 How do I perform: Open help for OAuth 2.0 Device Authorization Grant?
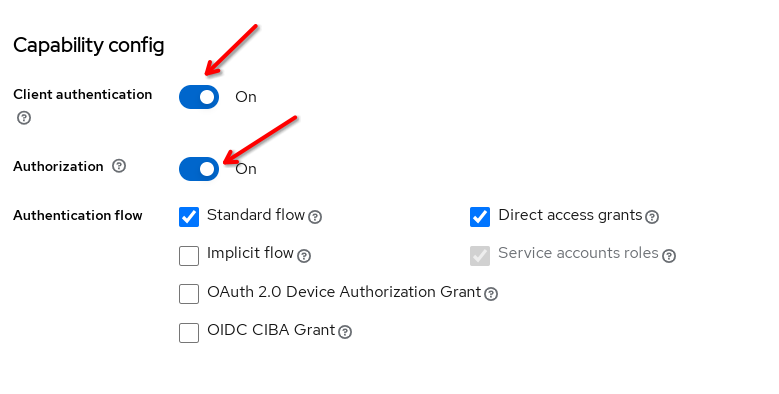[491, 294]
